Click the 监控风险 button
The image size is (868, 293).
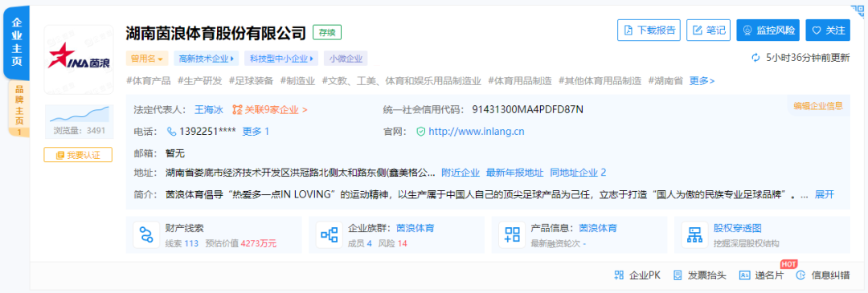[768, 30]
